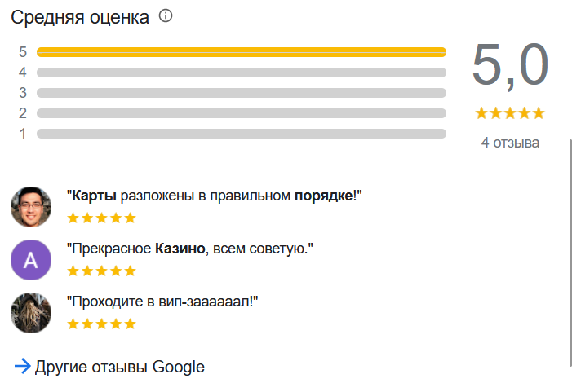Open Другие отзывы Google link
Screen dimensions: 572x392
point(120,367)
